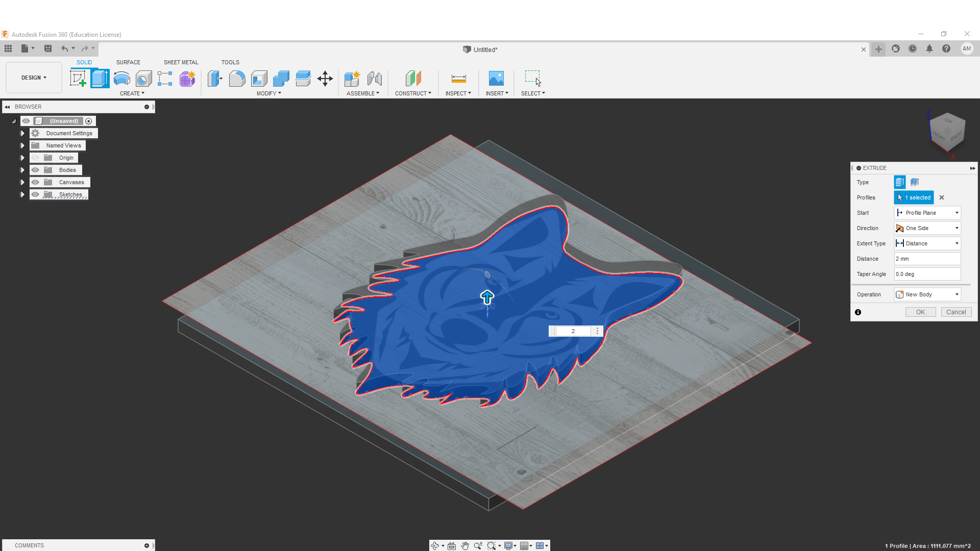Select the Revolve tool icon
980x551 pixels.
[121, 79]
